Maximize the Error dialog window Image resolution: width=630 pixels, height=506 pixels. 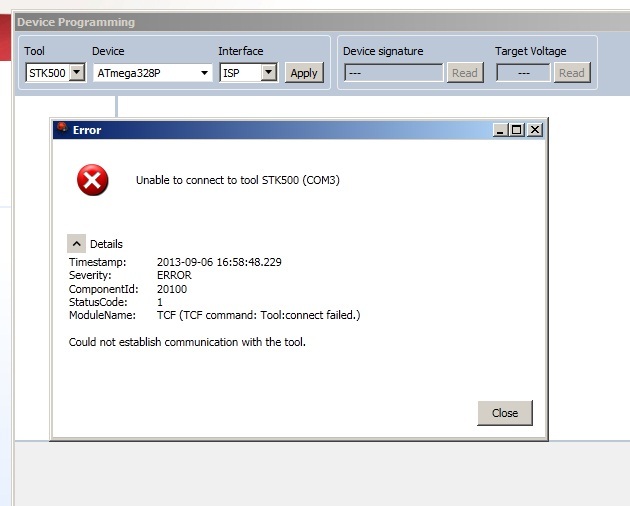point(517,130)
